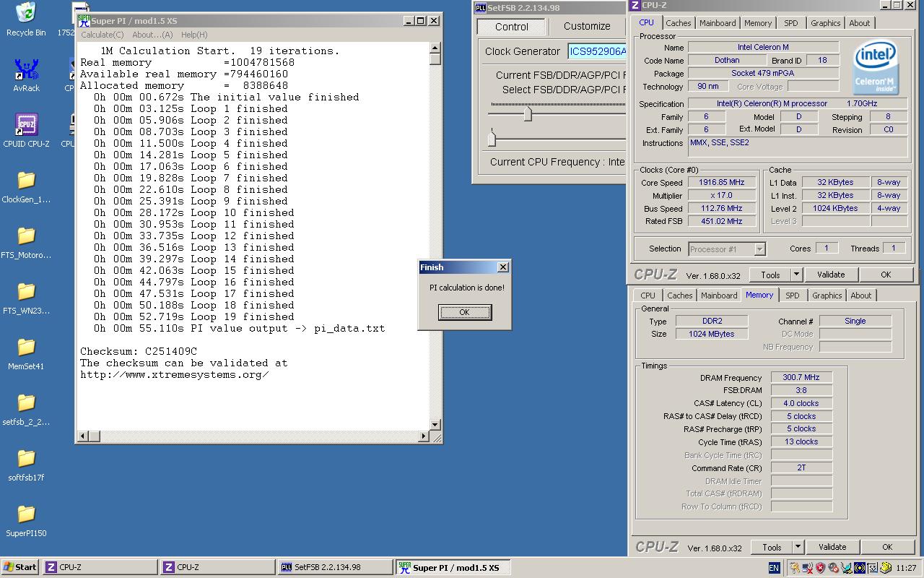
Task: Click the Super PI horizontal scrollbar left arrow
Action: pyautogui.click(x=84, y=436)
